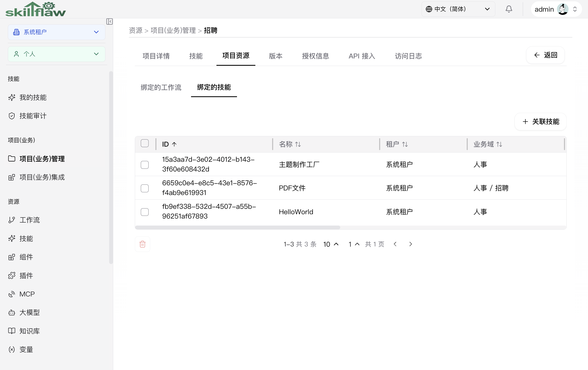Image resolution: width=588 pixels, height=370 pixels.
Task: Sort by 租户 column arrows
Action: coord(405,144)
